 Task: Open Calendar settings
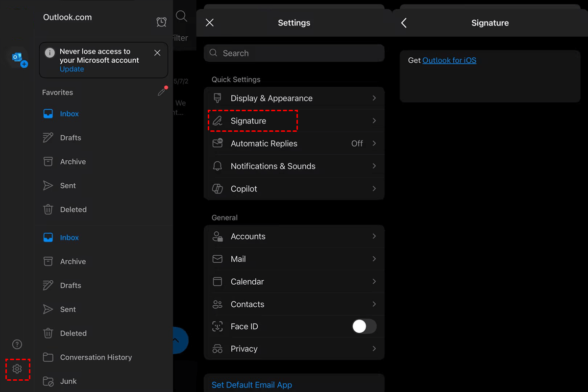coord(294,282)
